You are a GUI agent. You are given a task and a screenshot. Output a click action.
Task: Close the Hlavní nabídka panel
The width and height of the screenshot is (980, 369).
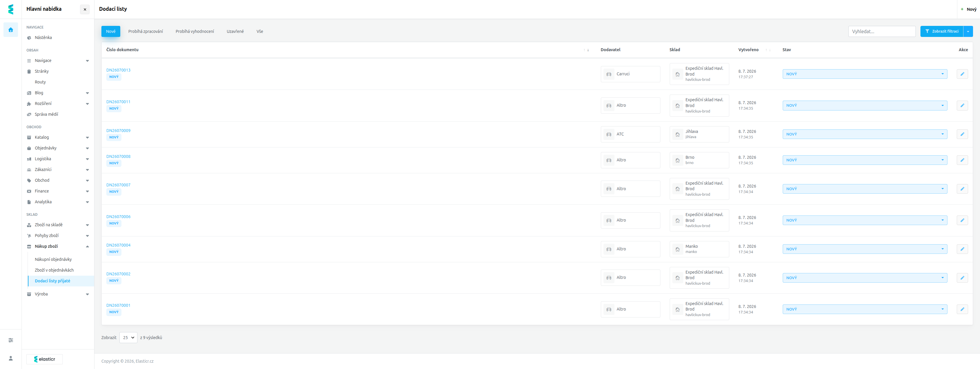(85, 9)
